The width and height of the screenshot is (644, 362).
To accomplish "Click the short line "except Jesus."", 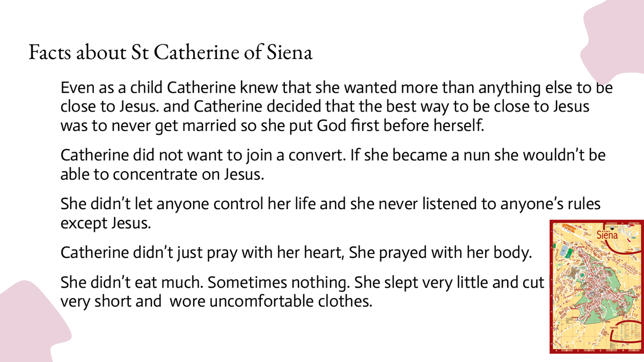I will tap(106, 223).
